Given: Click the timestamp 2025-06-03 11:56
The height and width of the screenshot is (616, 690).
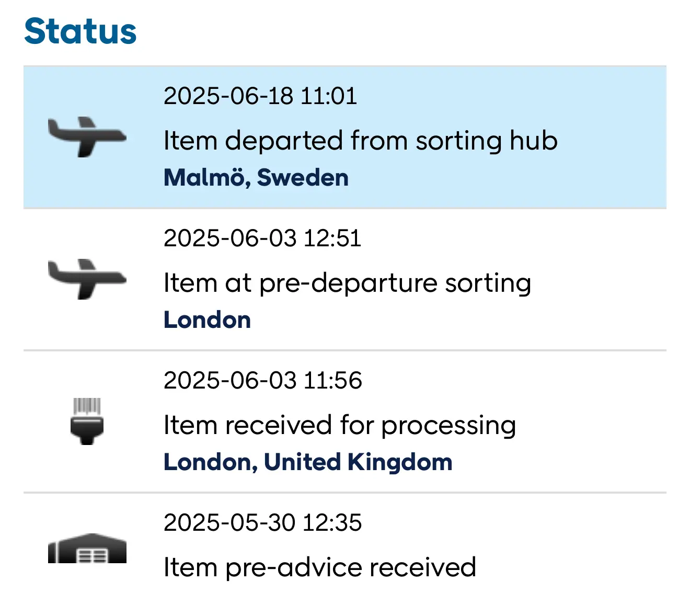Looking at the screenshot, I should pyautogui.click(x=263, y=381).
